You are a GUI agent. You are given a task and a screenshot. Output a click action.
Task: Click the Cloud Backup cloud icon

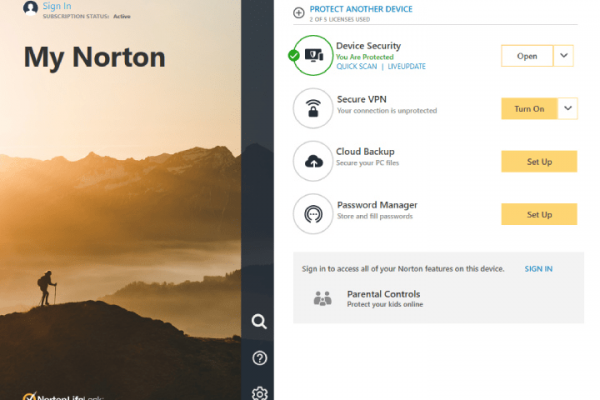coord(313,161)
